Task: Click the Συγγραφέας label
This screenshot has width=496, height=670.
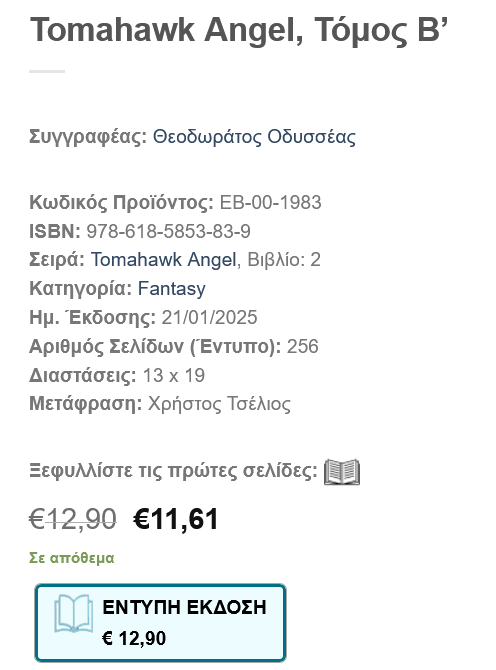Action: 88,137
